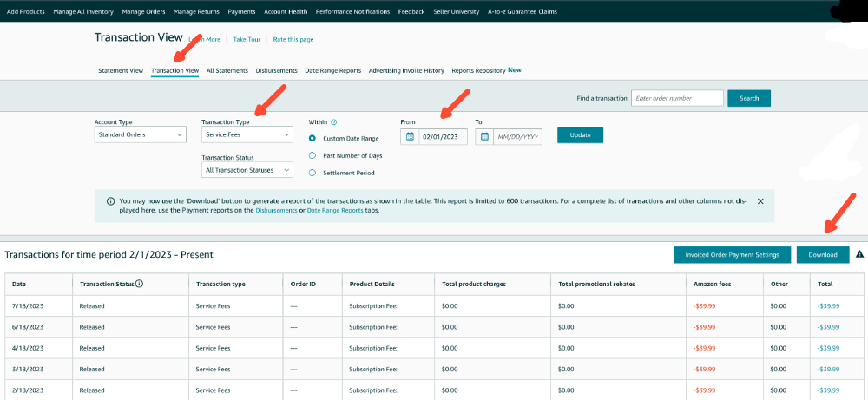Open Account Type dropdown
This screenshot has width=868, height=400.
pos(140,134)
